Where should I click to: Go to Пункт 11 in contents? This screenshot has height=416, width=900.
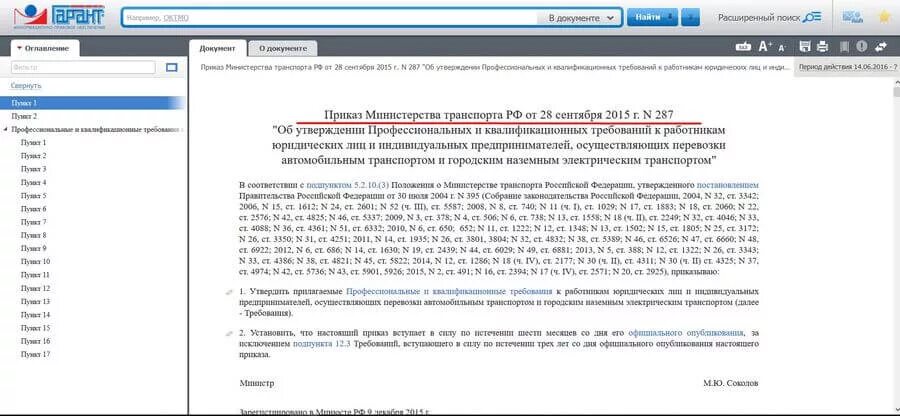pyautogui.click(x=35, y=275)
